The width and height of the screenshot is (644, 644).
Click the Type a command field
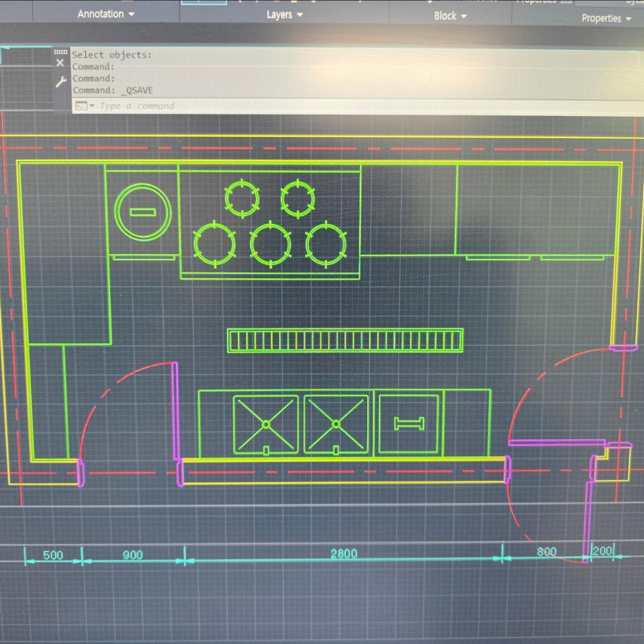[358, 106]
